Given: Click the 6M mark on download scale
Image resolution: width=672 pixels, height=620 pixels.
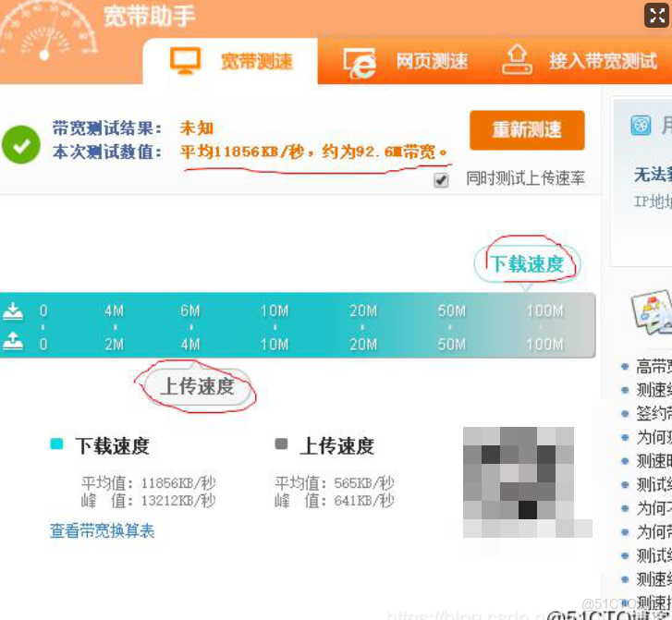Looking at the screenshot, I should [x=190, y=311].
